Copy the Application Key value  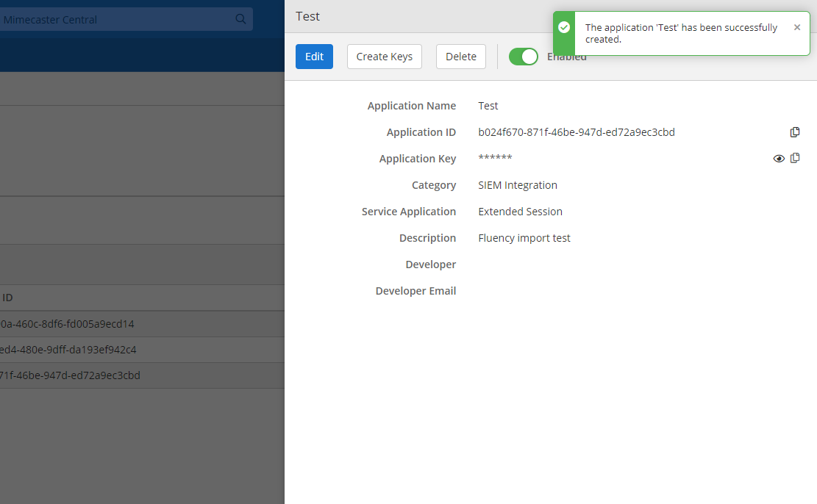(x=795, y=158)
